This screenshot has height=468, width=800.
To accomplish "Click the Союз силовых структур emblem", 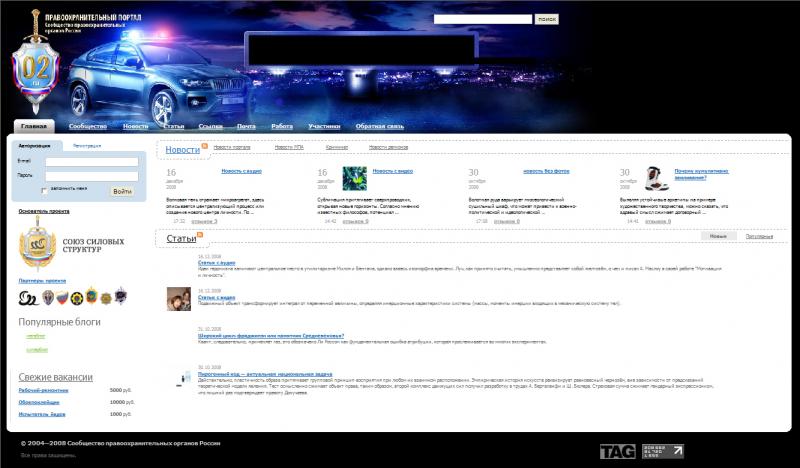I will coord(37,242).
